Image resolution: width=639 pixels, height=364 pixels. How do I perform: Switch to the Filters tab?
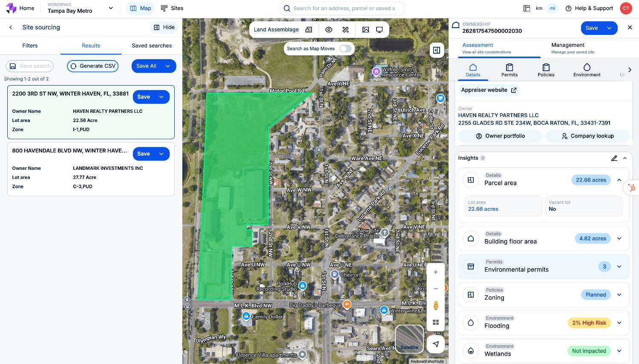click(x=30, y=46)
